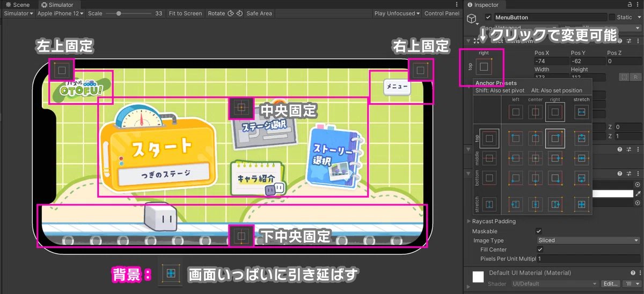Click the color eyedropper icon
Screen dimensions: 644x294
(x=638, y=193)
